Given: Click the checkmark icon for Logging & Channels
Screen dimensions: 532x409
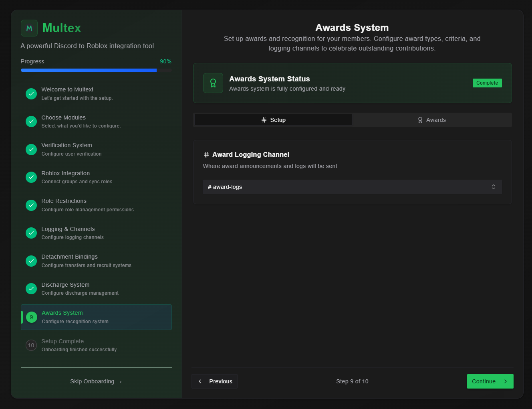Looking at the screenshot, I should tap(31, 233).
